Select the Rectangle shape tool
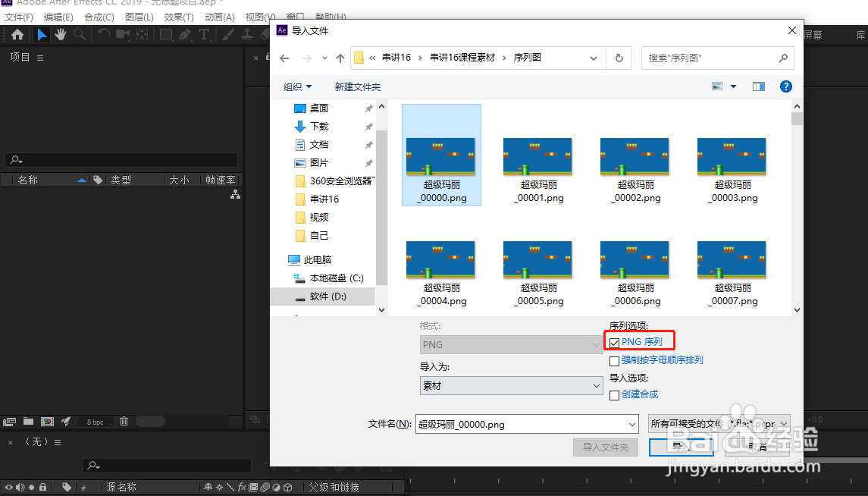Screen dimensions: 868x496 coord(165,35)
